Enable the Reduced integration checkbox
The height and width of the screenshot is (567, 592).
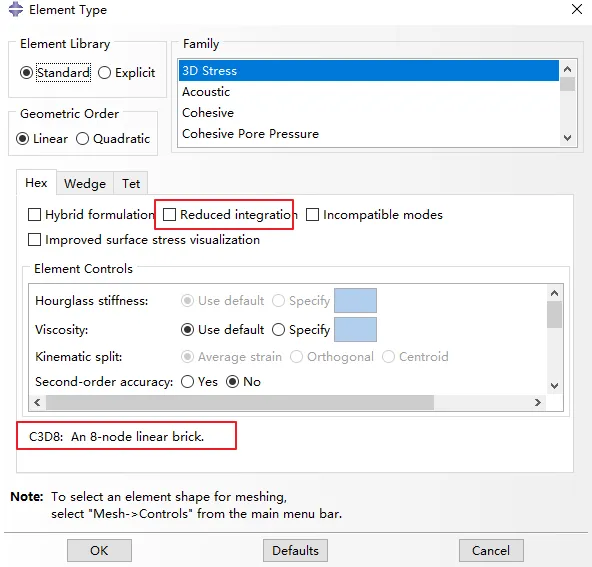pos(169,214)
